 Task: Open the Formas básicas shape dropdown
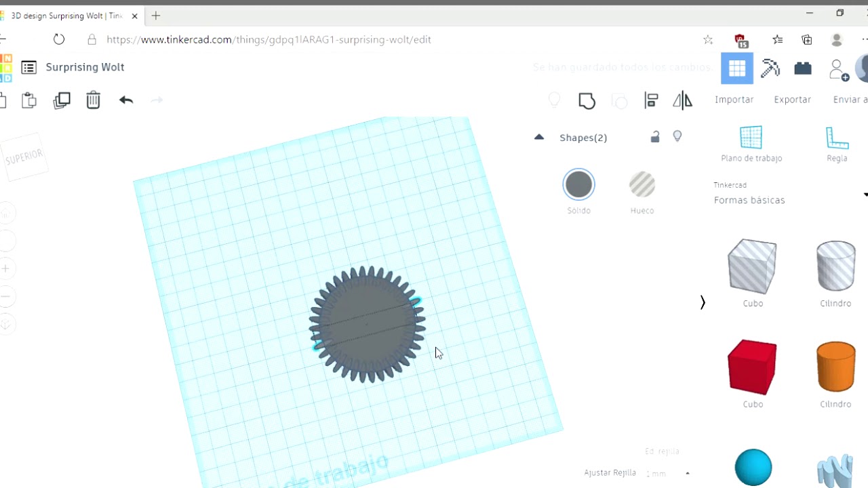[790, 195]
